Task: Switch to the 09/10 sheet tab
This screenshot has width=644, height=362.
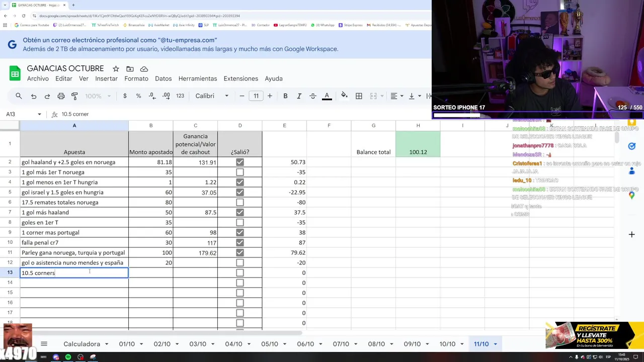Action: point(412,344)
